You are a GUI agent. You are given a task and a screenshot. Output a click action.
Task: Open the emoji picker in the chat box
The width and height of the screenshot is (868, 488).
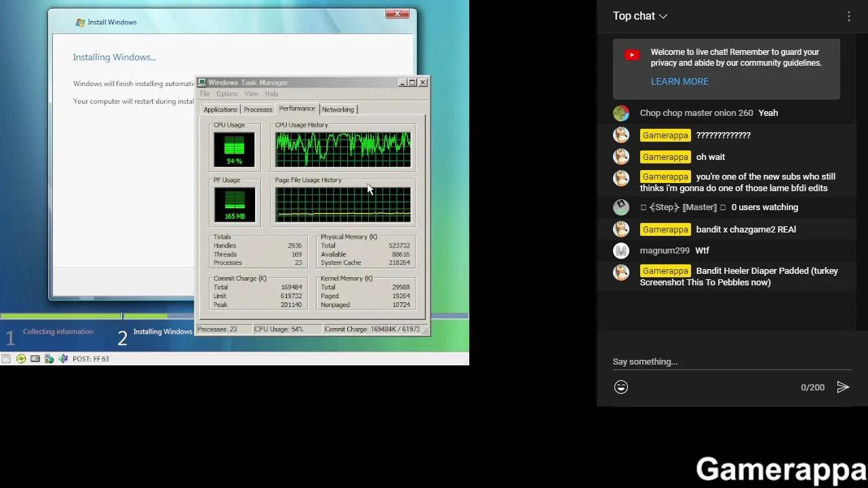(621, 387)
